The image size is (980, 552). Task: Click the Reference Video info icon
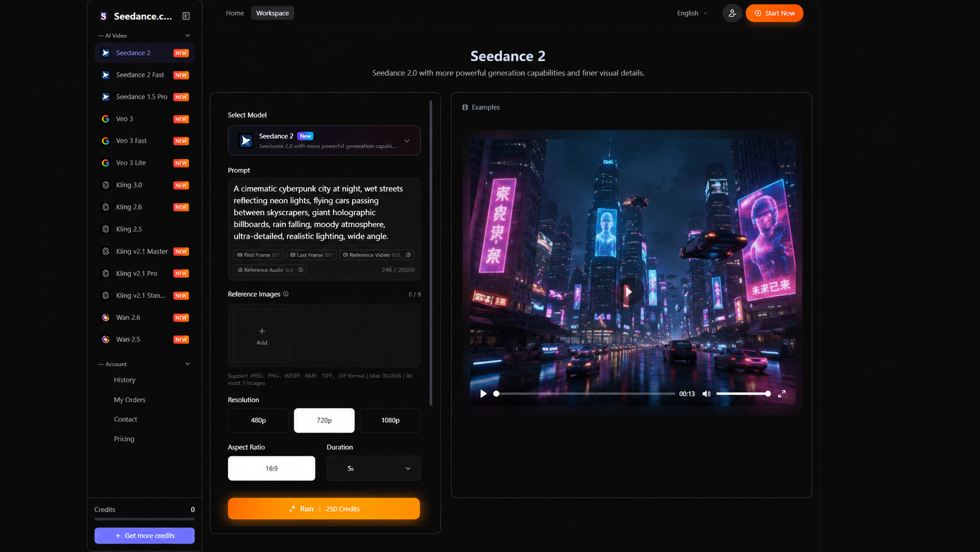pyautogui.click(x=409, y=255)
